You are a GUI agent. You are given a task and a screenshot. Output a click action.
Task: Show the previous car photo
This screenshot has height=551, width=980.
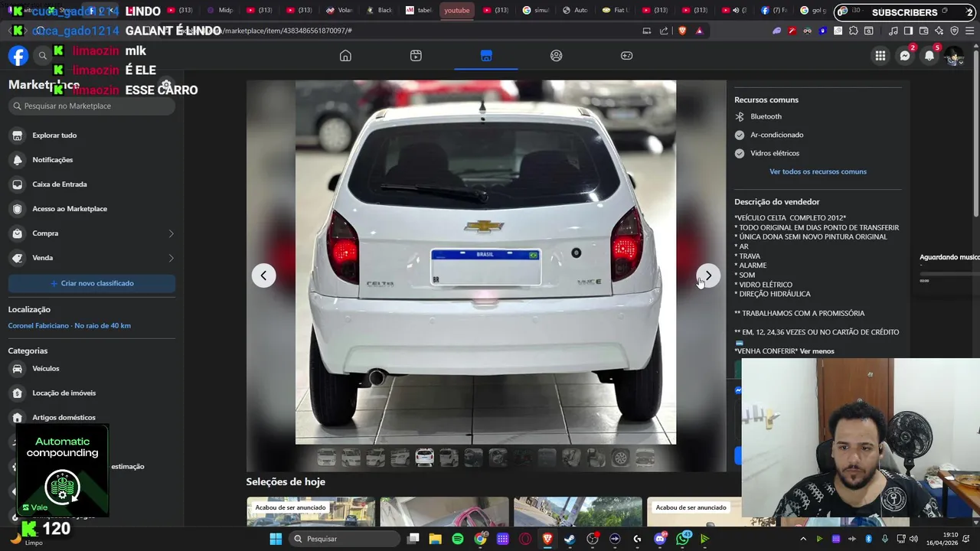(263, 275)
